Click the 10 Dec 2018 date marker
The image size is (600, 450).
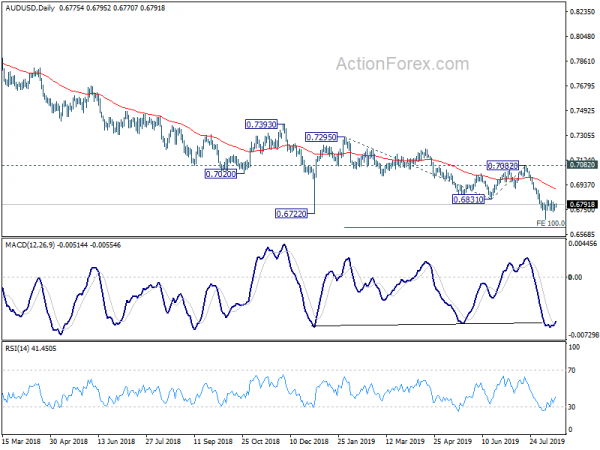309,441
